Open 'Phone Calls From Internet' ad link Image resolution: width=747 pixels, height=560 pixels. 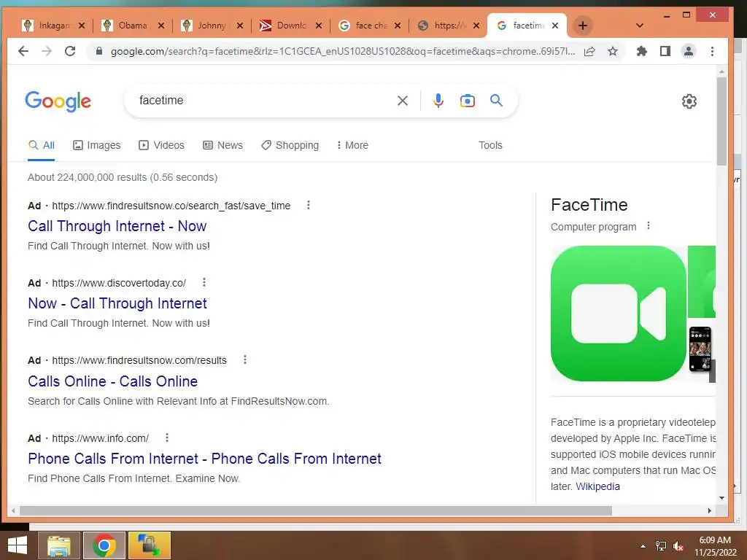click(204, 459)
